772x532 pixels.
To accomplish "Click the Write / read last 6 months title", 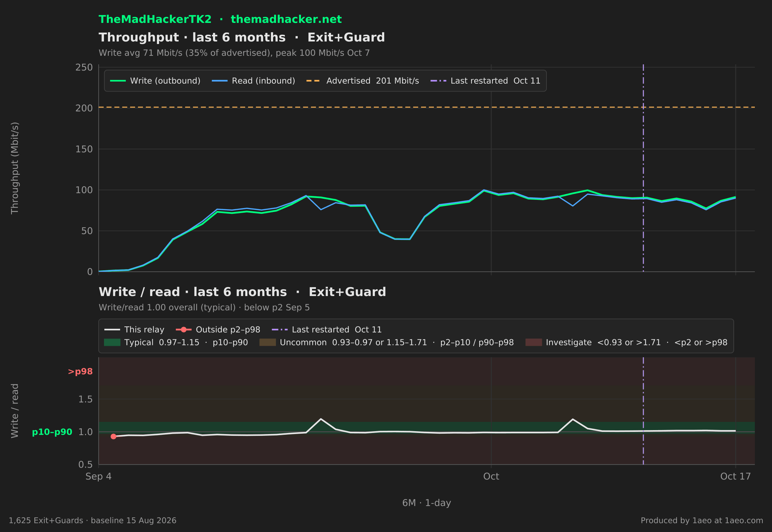I will point(242,292).
